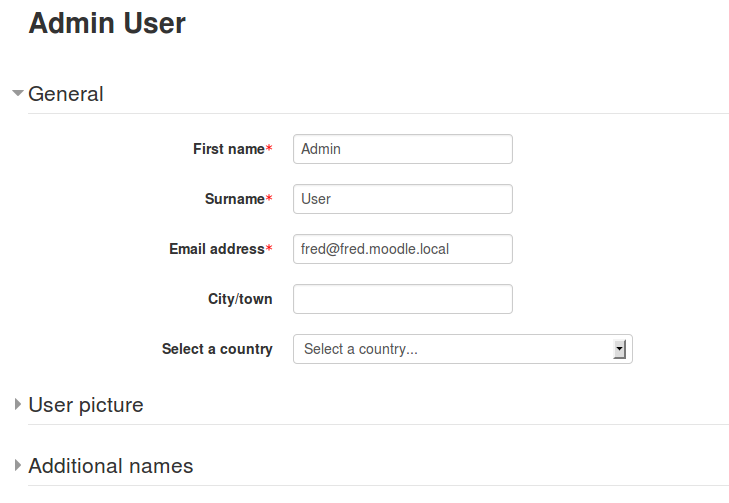This screenshot has height=503, width=729.
Task: Click the red asterisk beside First name
Action: pos(269,148)
